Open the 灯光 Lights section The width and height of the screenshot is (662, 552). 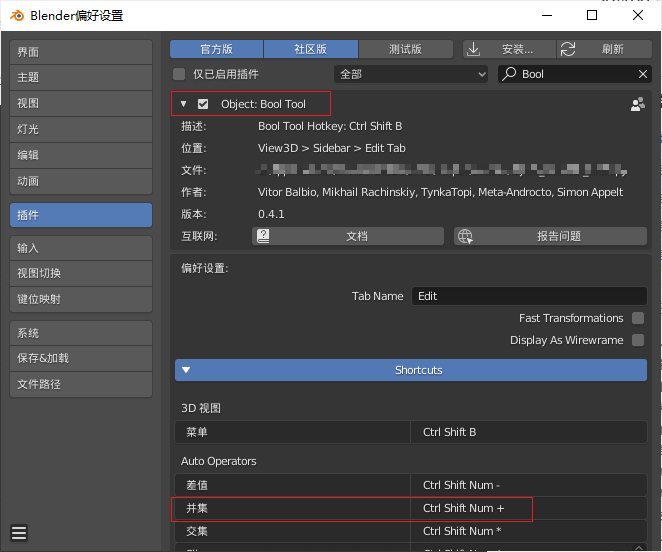(81, 129)
